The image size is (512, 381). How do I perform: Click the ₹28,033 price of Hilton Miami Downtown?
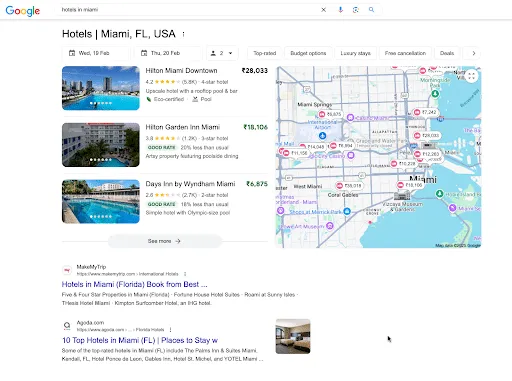point(255,71)
